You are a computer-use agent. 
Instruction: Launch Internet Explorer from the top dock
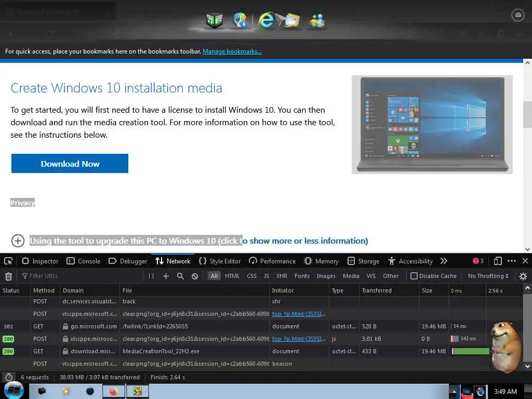pyautogui.click(x=265, y=20)
